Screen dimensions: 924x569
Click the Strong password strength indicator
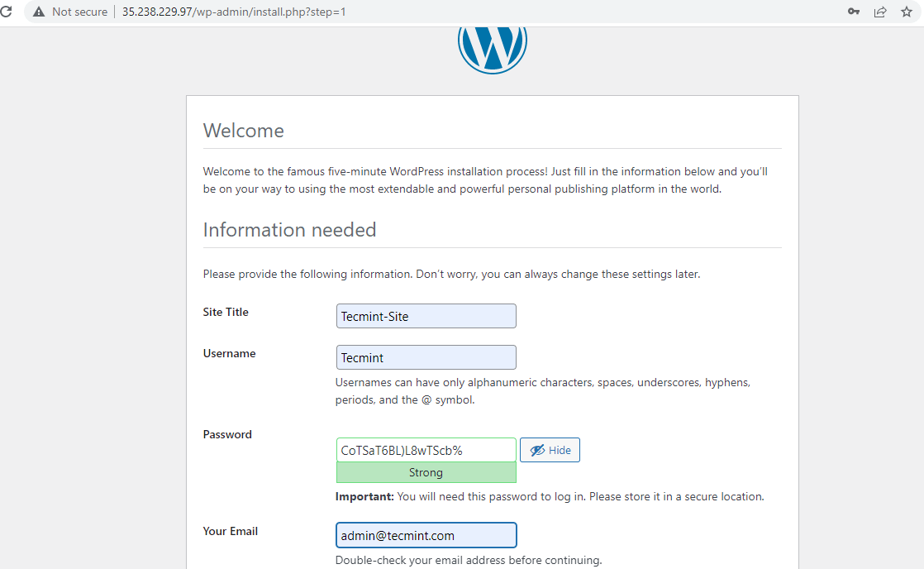click(426, 472)
